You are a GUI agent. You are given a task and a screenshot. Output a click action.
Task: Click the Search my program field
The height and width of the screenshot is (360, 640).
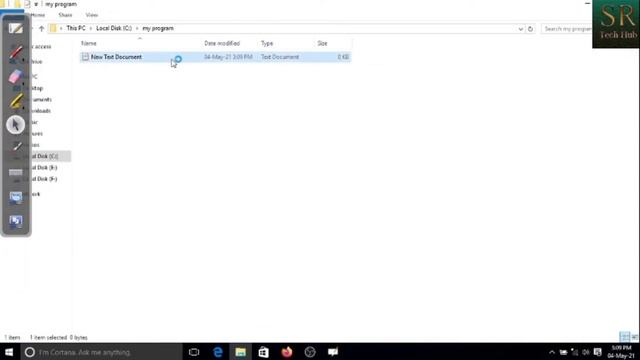(567, 29)
